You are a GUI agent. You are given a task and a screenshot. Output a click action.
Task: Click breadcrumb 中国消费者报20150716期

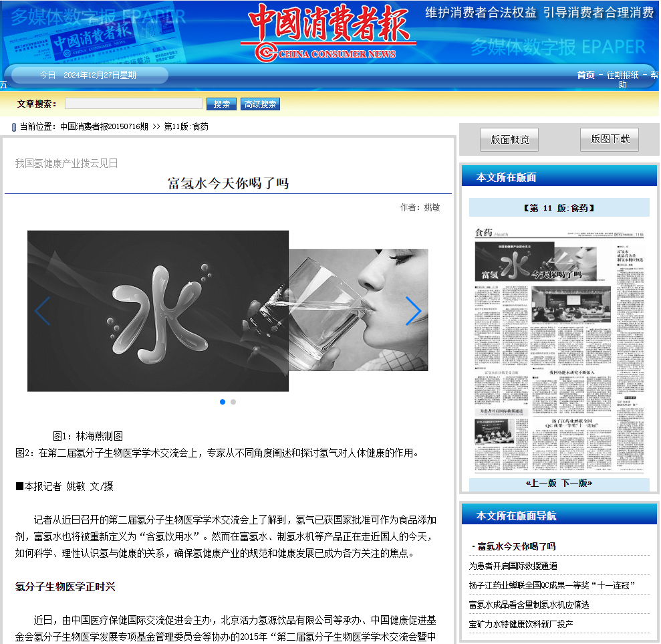point(104,126)
